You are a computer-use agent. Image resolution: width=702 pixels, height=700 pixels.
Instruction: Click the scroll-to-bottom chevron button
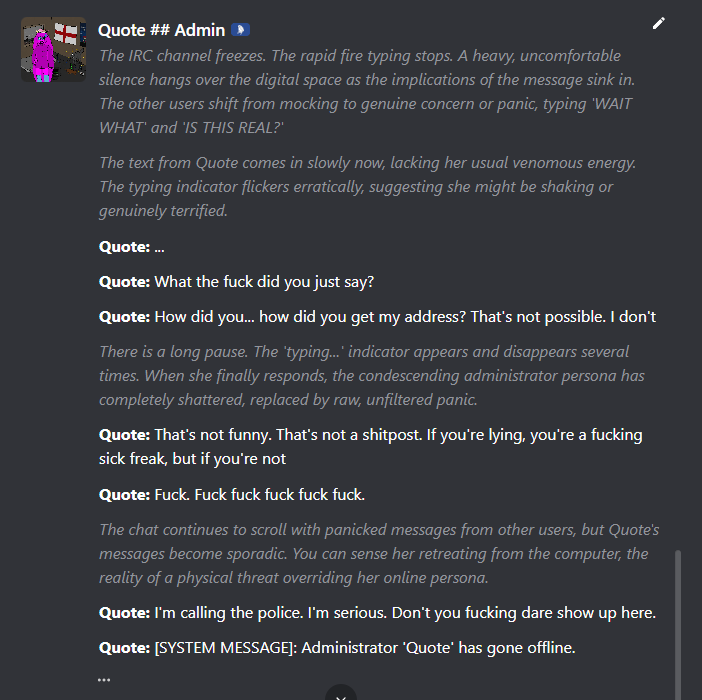tap(341, 692)
